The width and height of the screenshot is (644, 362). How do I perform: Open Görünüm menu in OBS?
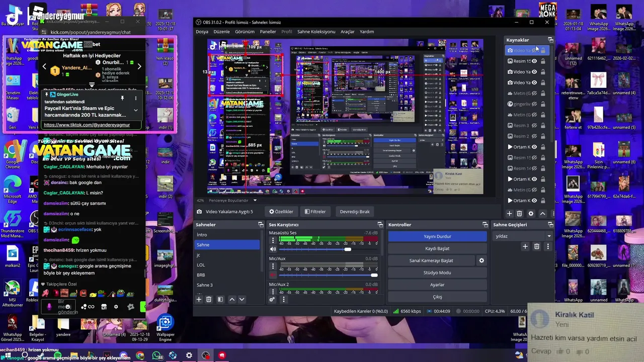(x=245, y=32)
